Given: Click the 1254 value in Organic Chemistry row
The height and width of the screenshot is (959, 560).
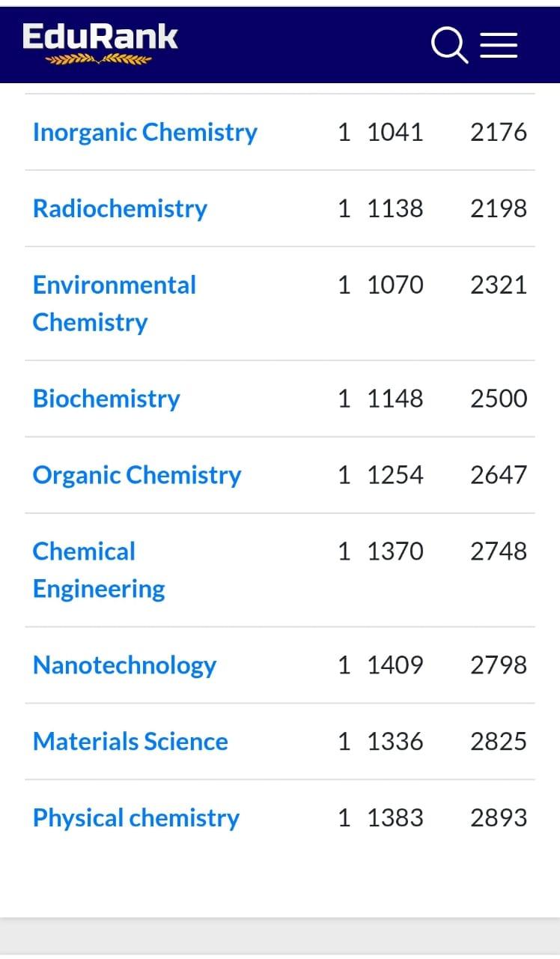Looking at the screenshot, I should (x=395, y=475).
